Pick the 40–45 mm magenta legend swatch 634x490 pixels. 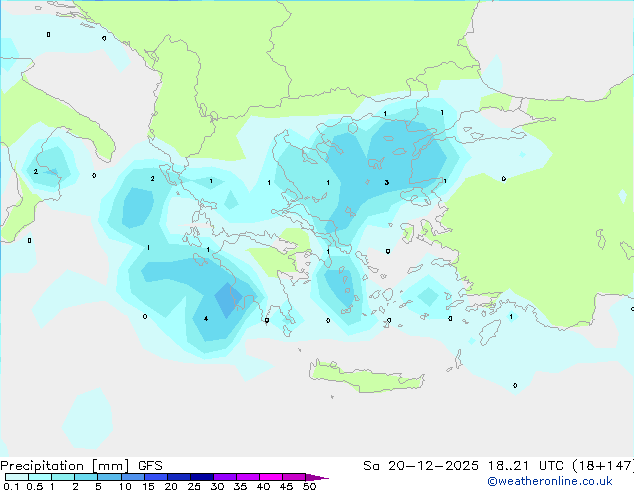pos(271,477)
